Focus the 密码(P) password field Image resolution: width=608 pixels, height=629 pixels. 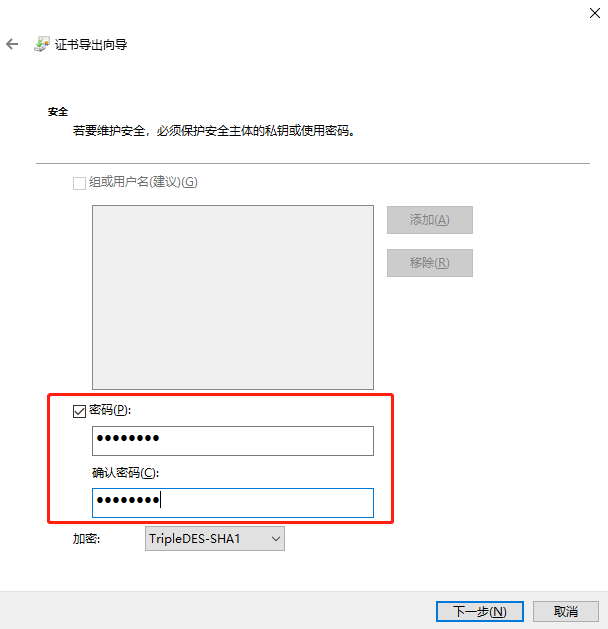[233, 441]
